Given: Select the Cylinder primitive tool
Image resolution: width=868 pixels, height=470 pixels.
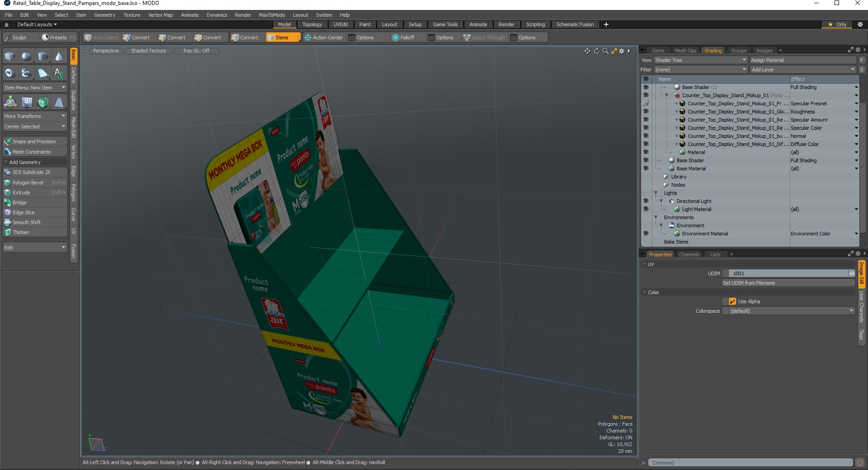Looking at the screenshot, I should tap(42, 56).
